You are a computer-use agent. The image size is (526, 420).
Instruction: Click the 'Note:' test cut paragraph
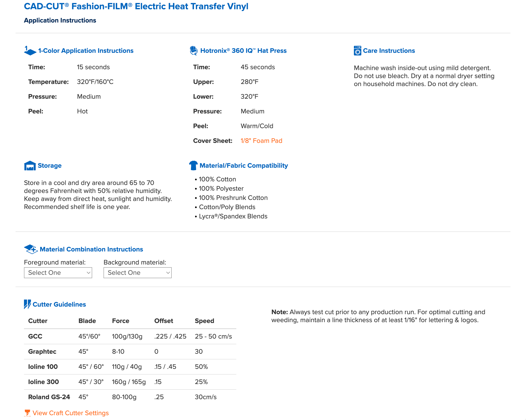pyautogui.click(x=378, y=316)
